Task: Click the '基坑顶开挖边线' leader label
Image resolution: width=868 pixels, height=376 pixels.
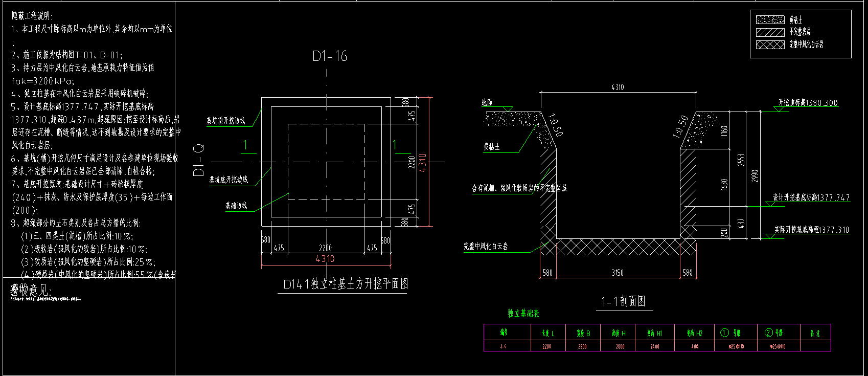Action: click(x=225, y=121)
